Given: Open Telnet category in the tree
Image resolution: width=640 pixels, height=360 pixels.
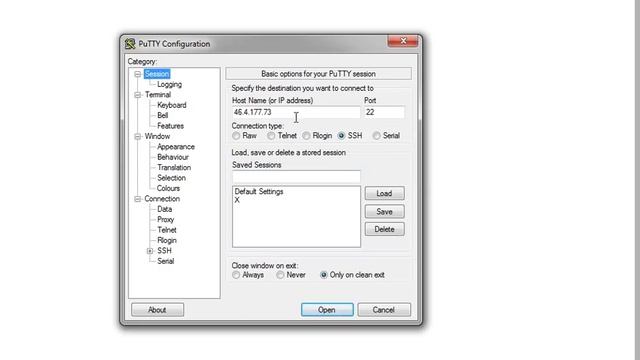Looking at the screenshot, I should 167,230.
